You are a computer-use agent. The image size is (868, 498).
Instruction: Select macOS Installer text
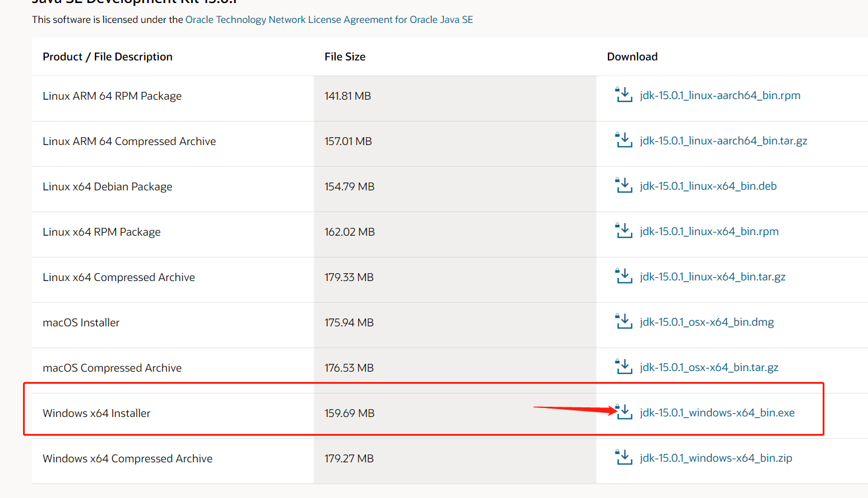[x=81, y=323]
